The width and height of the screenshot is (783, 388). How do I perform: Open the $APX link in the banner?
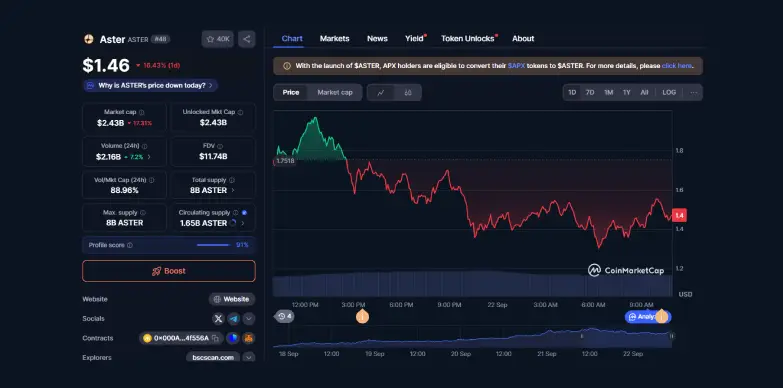[516, 66]
